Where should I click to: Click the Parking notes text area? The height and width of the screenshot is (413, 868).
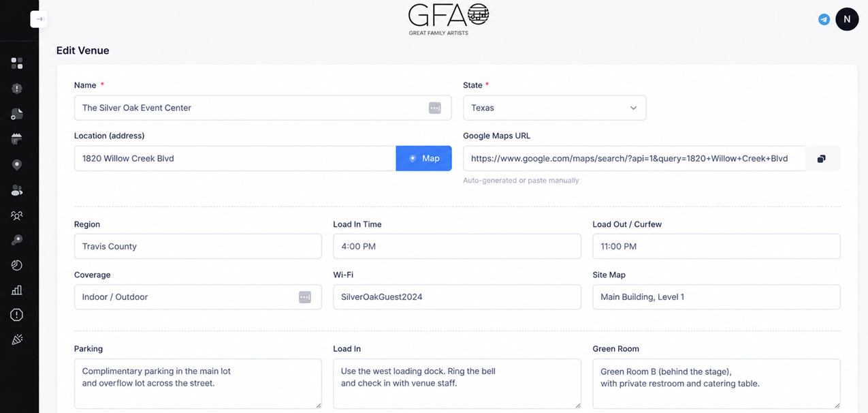197,384
